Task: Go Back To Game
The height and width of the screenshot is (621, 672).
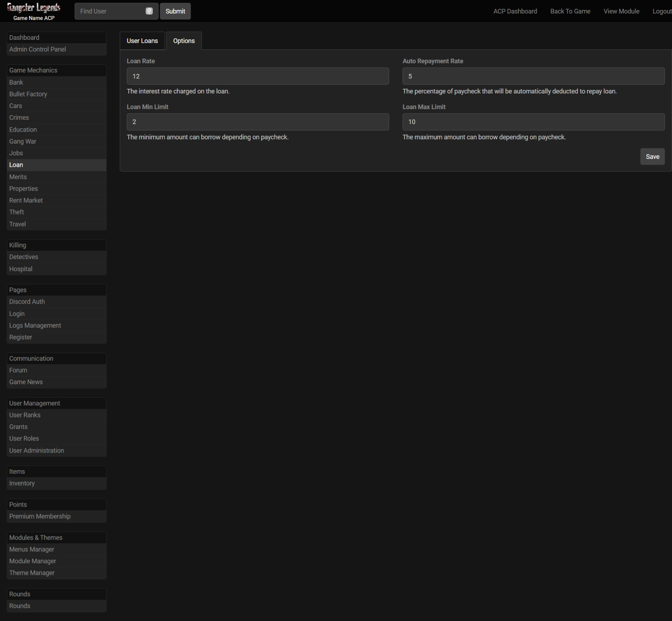Action: pyautogui.click(x=570, y=11)
